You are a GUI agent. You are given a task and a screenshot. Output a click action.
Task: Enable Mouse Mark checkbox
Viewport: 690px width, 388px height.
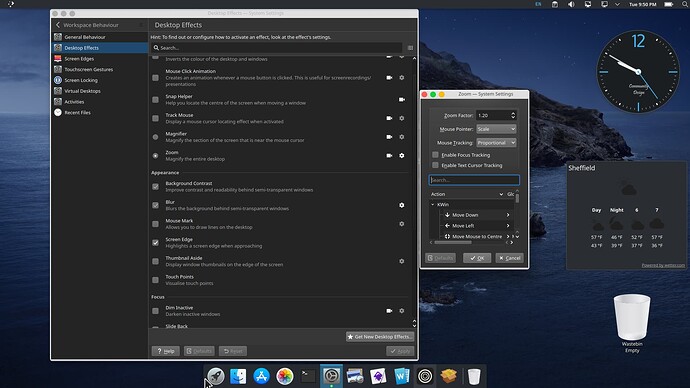[155, 224]
